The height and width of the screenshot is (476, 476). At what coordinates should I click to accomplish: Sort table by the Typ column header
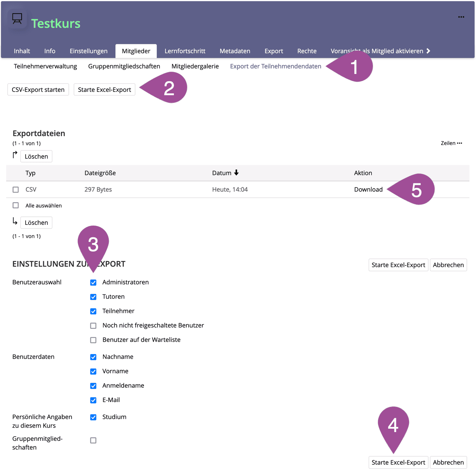[x=30, y=173]
